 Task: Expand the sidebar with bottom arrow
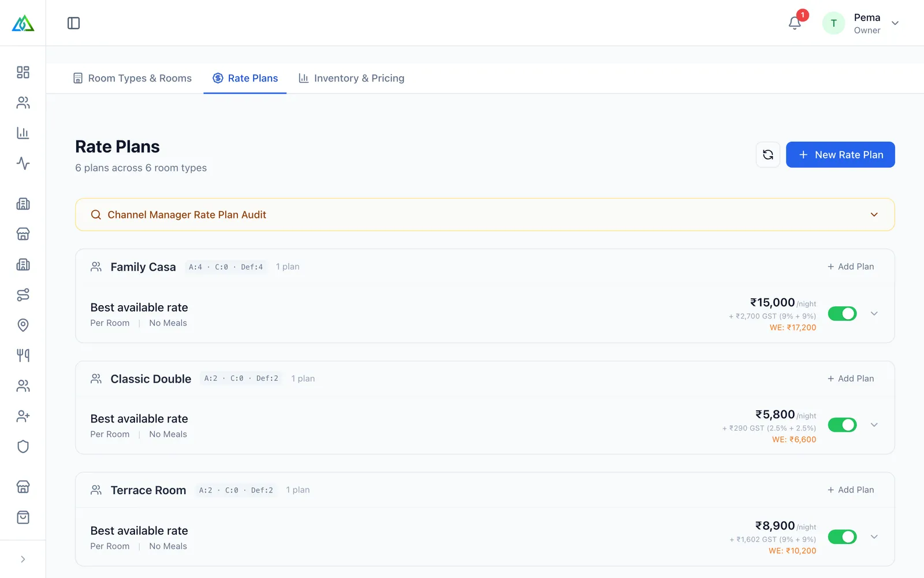(23, 559)
